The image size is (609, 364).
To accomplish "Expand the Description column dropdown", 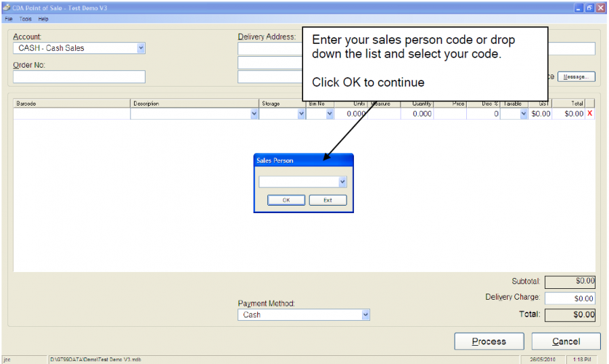I will 254,114.
